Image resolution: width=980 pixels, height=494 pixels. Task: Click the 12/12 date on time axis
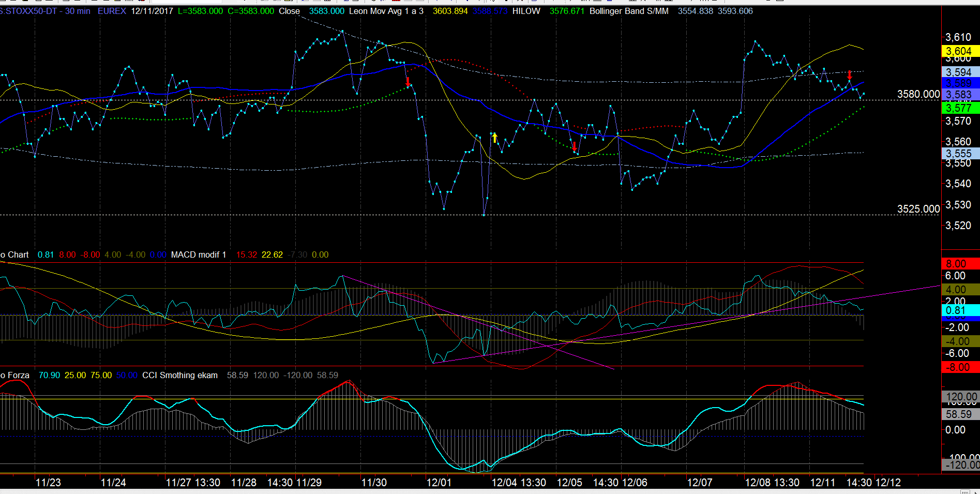(888, 483)
